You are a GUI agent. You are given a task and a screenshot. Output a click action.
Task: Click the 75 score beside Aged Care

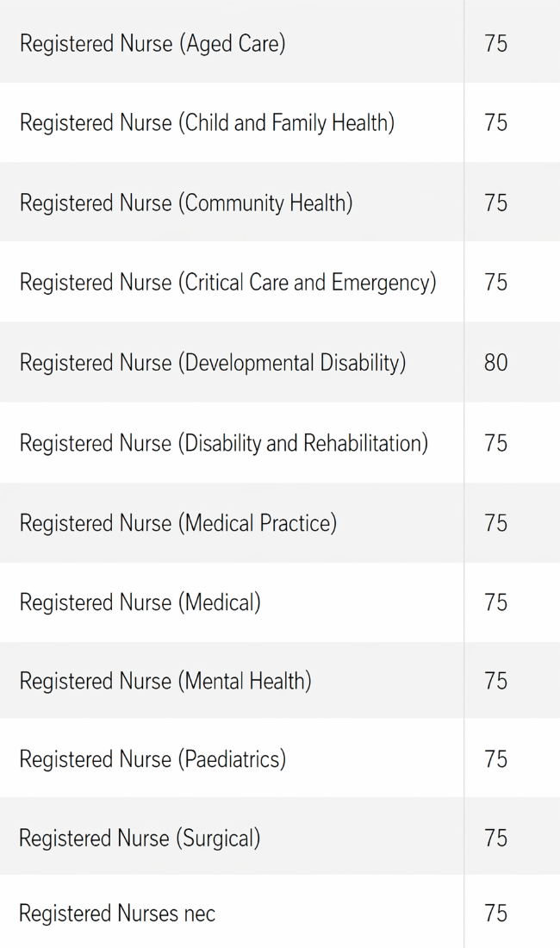tap(495, 44)
